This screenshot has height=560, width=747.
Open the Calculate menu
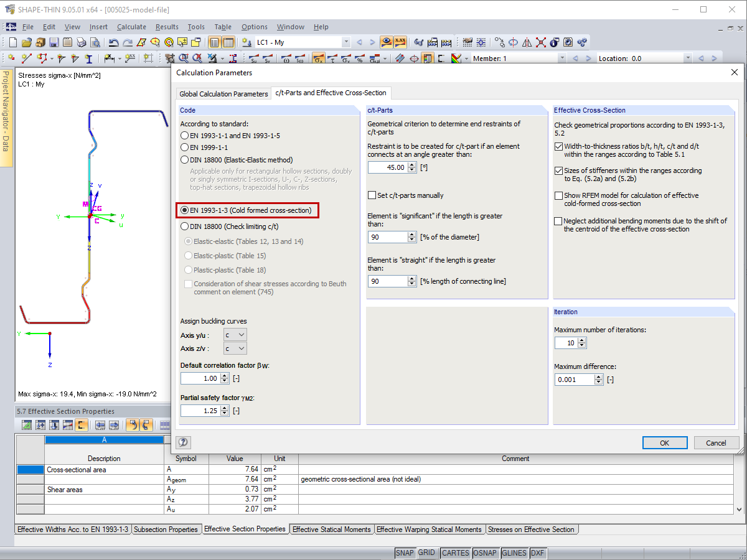[131, 27]
